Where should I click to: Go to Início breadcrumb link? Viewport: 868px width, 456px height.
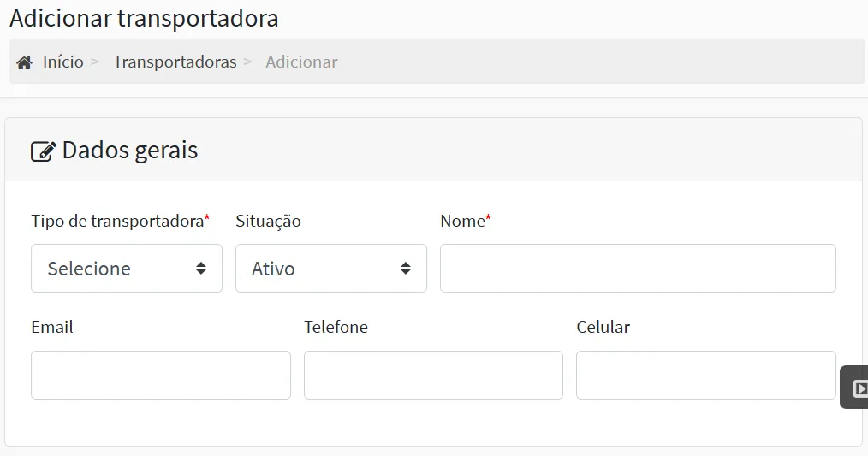pyautogui.click(x=63, y=62)
